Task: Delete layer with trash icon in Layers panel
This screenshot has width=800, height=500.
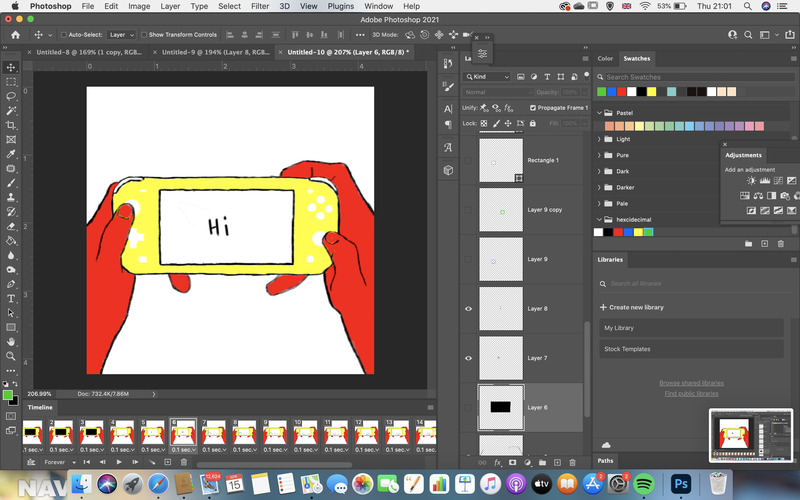Action: tap(572, 463)
